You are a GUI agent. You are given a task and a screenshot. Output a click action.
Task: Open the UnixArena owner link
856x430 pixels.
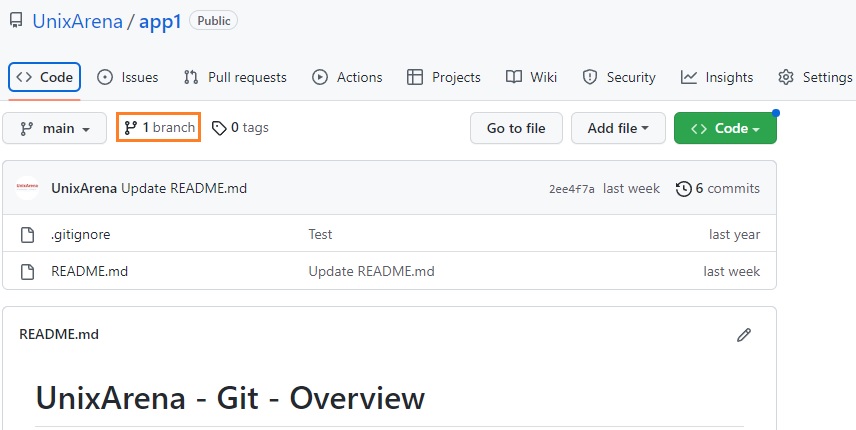click(x=78, y=22)
